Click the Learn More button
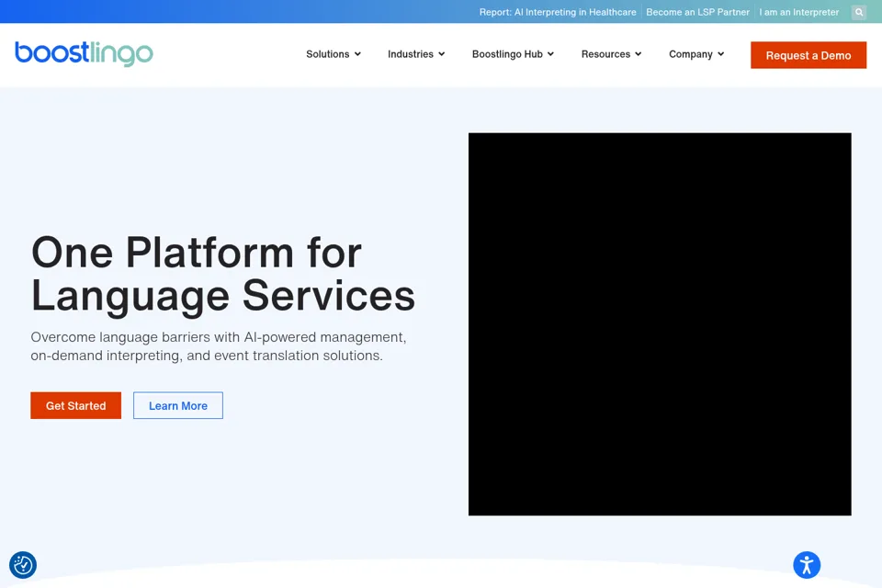Image resolution: width=882 pixels, height=588 pixels. coord(178,406)
